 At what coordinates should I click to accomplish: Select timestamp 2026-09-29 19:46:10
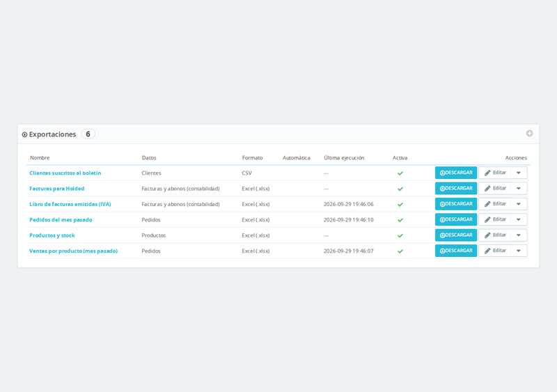[x=349, y=220]
